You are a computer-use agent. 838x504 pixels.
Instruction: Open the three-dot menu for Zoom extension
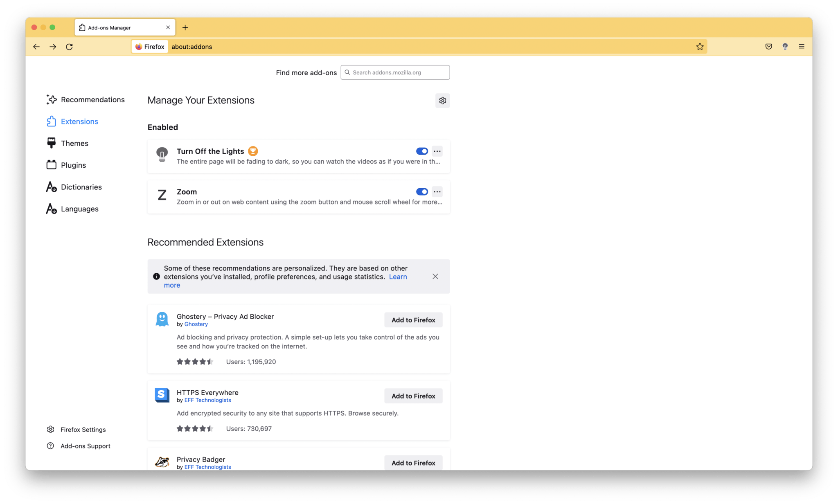click(x=437, y=192)
